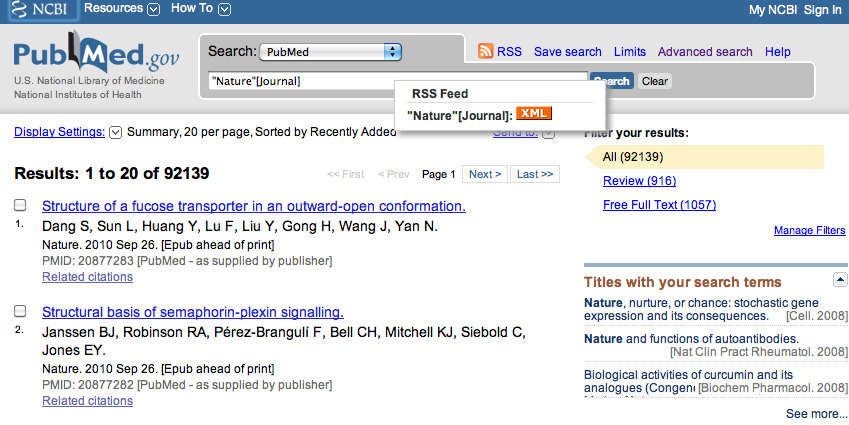This screenshot has height=425, width=849.
Task: Collapse the Titles with your search terms panel
Action: point(840,280)
